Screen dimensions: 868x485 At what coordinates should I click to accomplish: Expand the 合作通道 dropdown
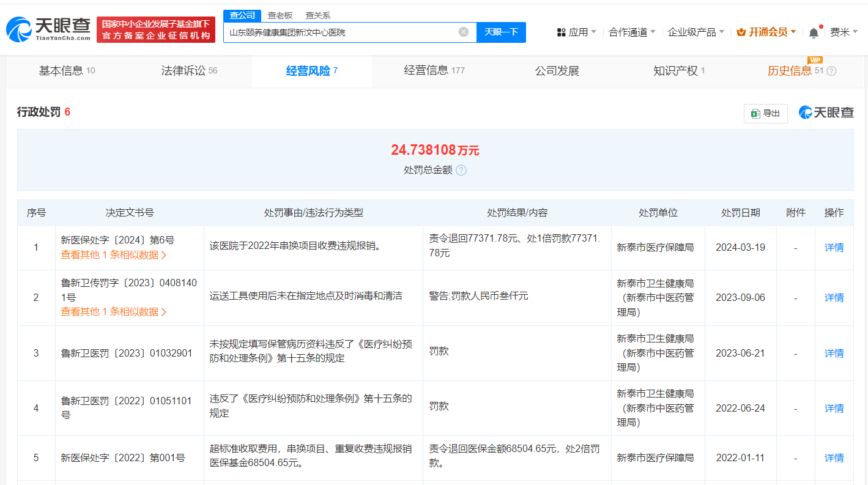[632, 32]
